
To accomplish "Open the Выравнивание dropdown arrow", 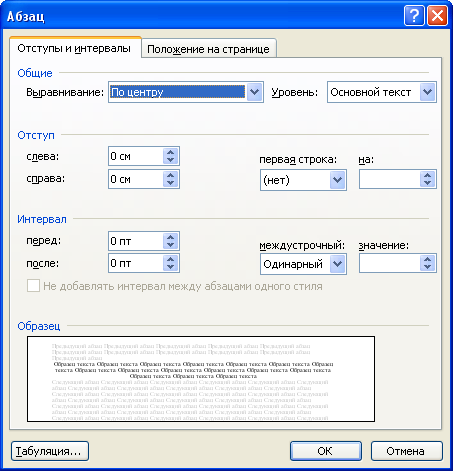I will [254, 92].
